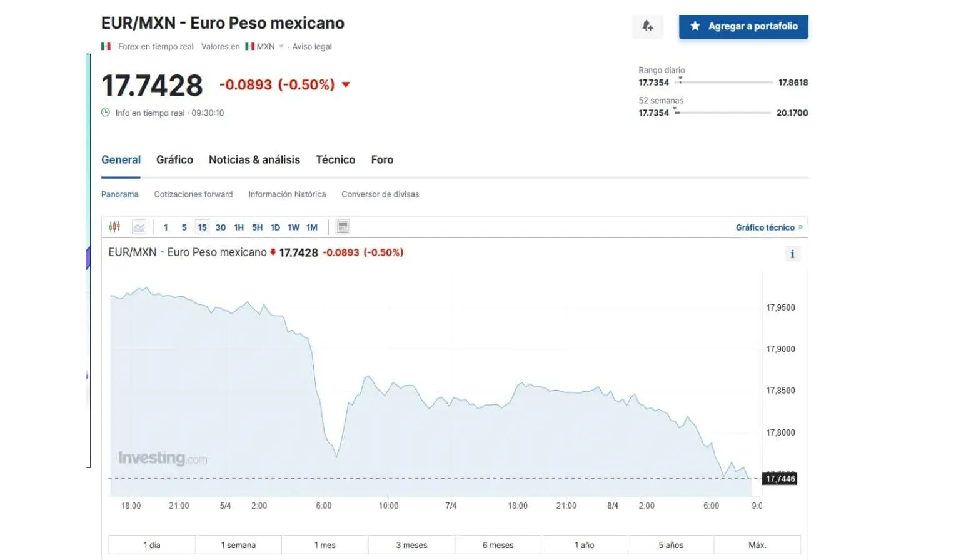The image size is (961, 560).
Task: Click the 10:00 label on time axis
Action: pyautogui.click(x=388, y=506)
